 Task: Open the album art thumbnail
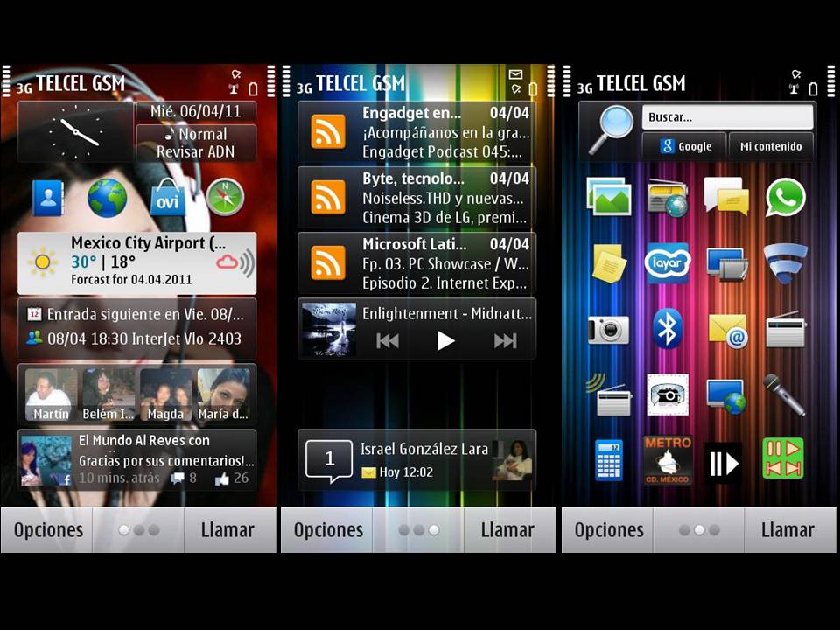point(329,330)
